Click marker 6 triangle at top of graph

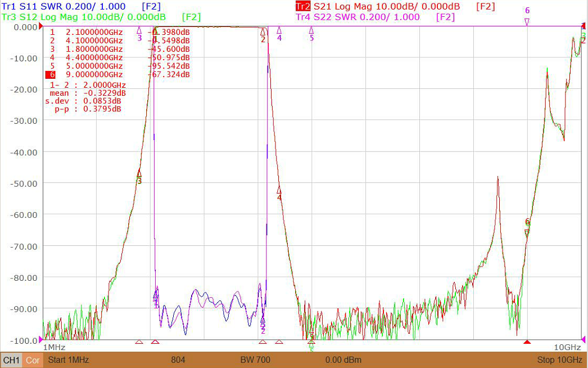527,22
